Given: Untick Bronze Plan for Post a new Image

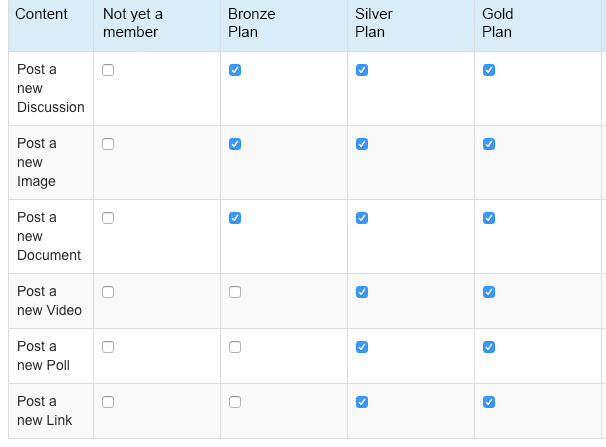Looking at the screenshot, I should coord(235,144).
